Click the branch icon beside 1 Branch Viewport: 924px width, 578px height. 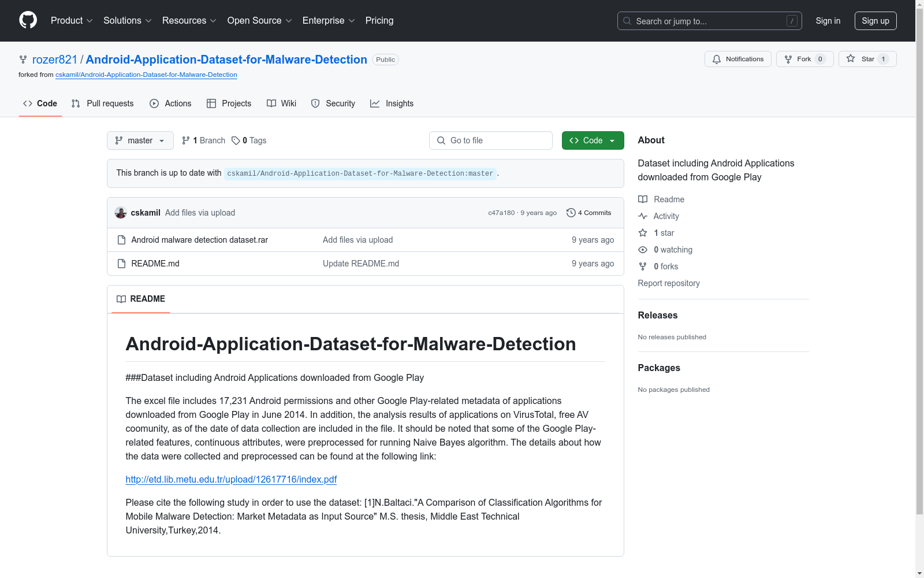[186, 140]
